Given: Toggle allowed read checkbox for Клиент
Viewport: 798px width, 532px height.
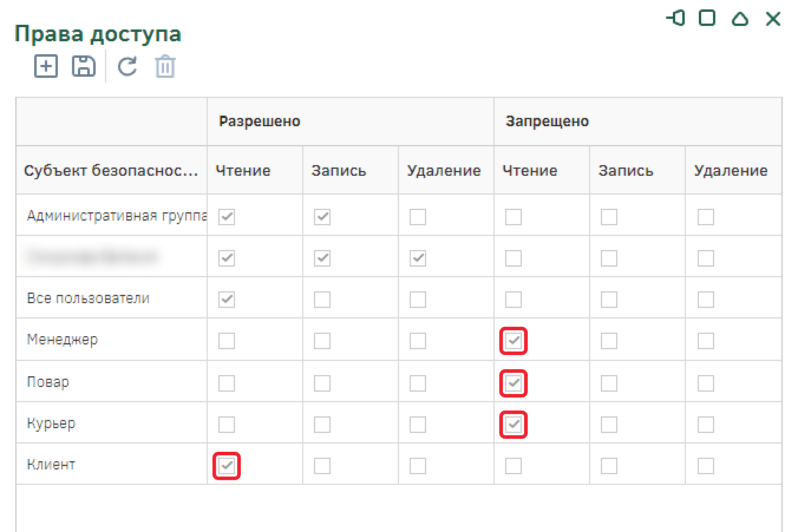Looking at the screenshot, I should [227, 466].
